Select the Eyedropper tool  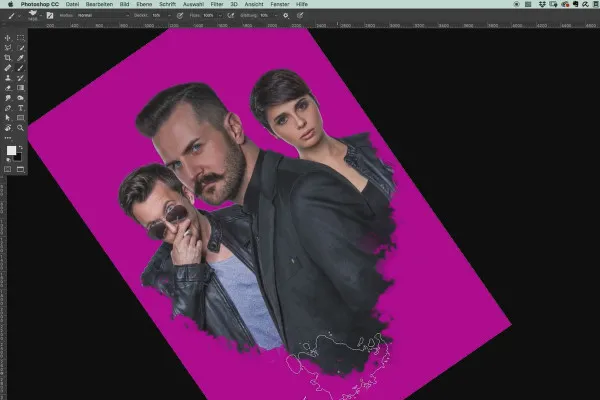point(20,58)
